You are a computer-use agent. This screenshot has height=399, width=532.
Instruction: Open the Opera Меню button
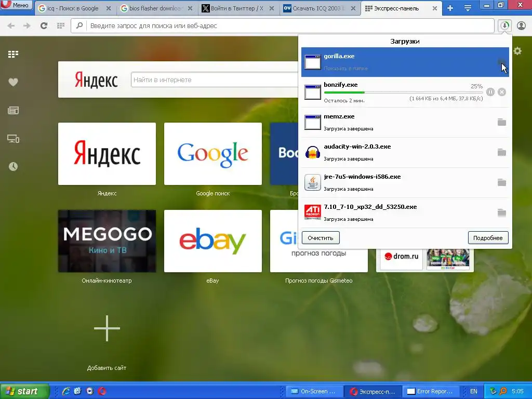coord(16,5)
